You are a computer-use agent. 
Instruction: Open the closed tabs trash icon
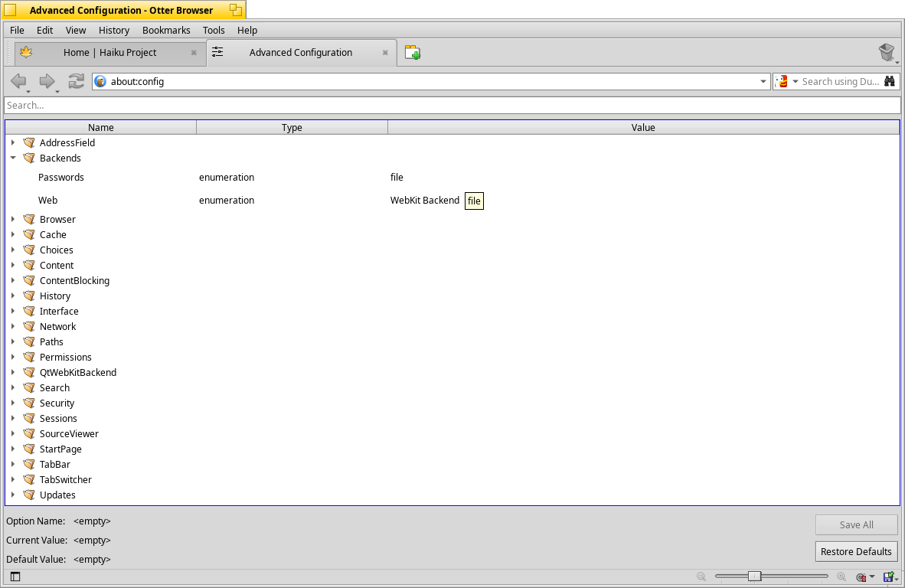(887, 53)
